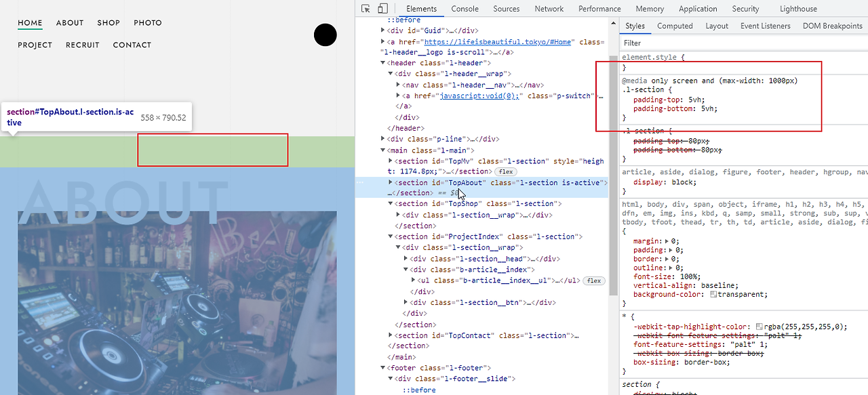The width and height of the screenshot is (868, 395).
Task: Switch to the Console tab
Action: (465, 9)
